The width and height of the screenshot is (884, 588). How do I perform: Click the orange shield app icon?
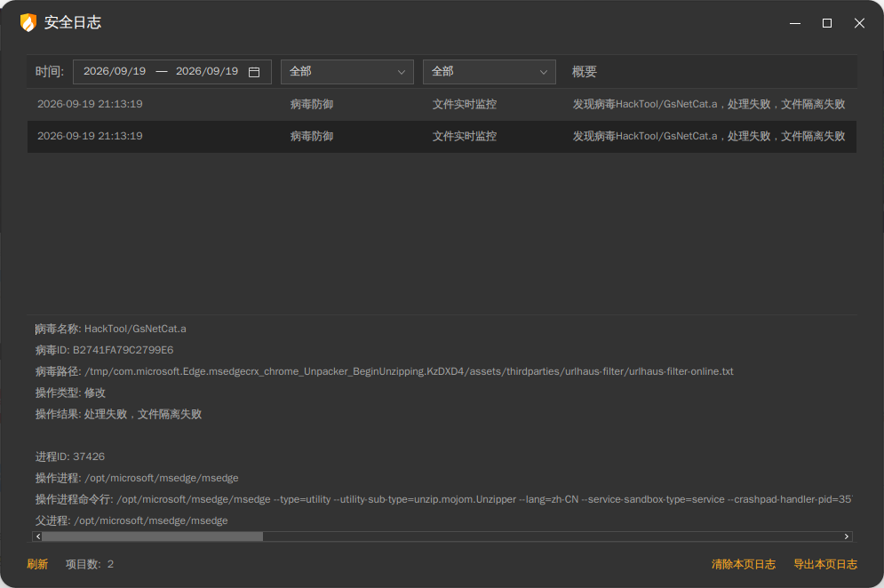(28, 22)
